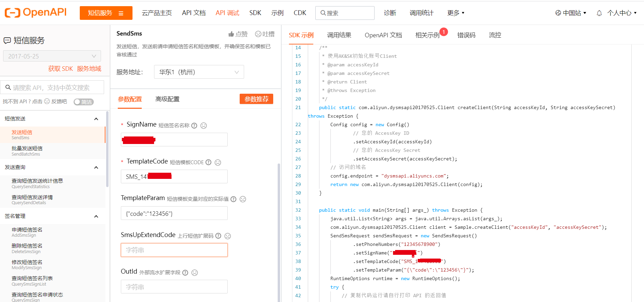Click the OpenAPI logo
The image size is (644, 302).
click(x=36, y=13)
